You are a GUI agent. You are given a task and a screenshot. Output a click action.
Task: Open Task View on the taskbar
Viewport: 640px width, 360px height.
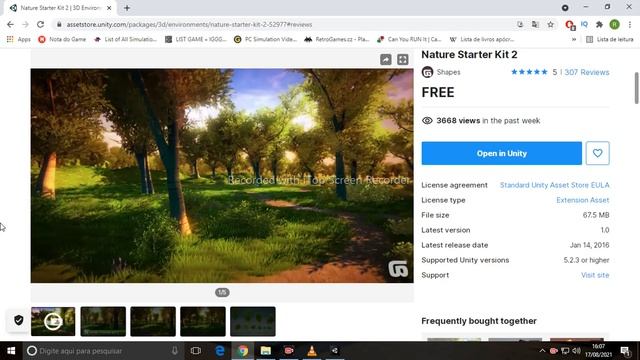pyautogui.click(x=196, y=351)
